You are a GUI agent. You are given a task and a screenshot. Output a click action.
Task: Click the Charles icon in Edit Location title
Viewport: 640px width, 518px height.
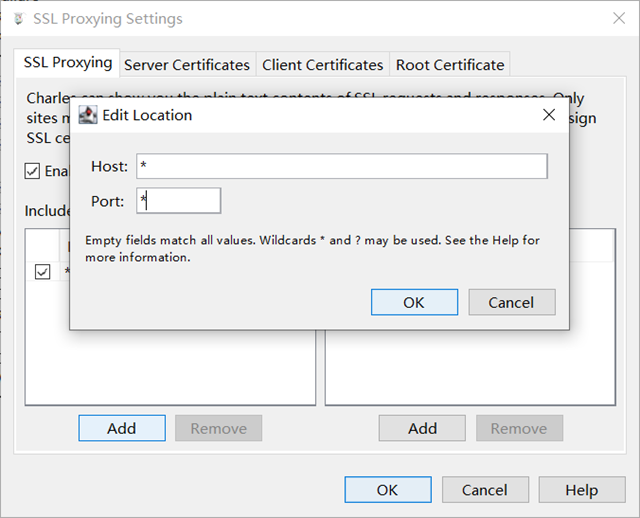coord(88,115)
